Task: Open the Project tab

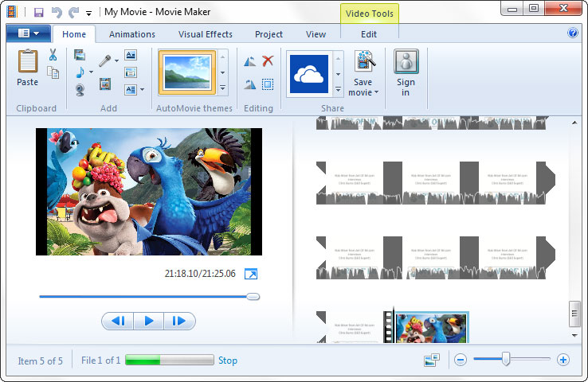Action: click(x=269, y=34)
